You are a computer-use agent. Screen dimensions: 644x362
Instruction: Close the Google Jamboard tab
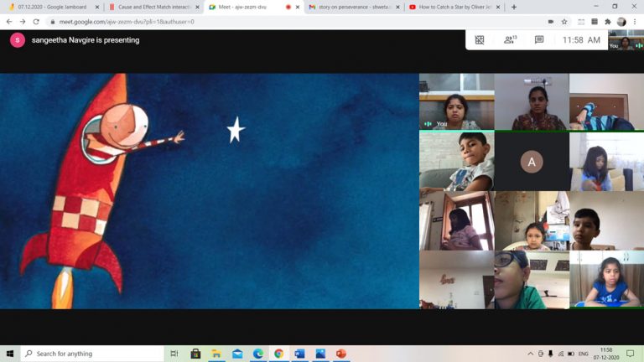[97, 7]
